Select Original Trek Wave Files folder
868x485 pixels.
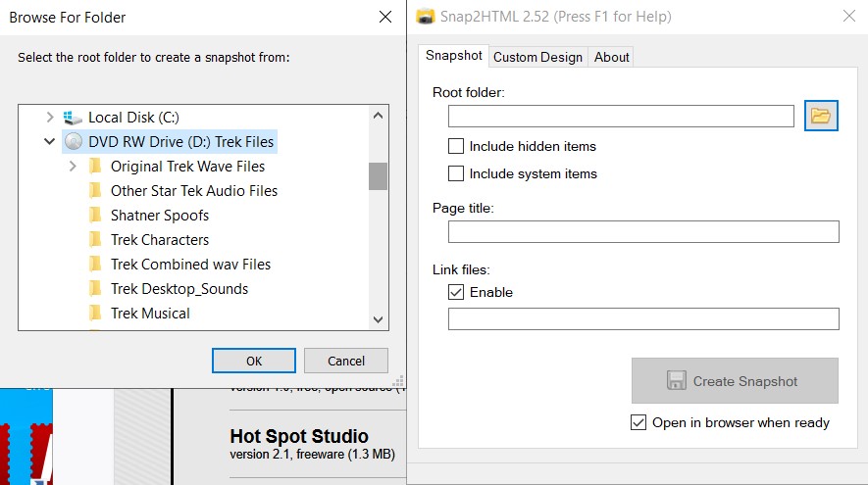[187, 166]
